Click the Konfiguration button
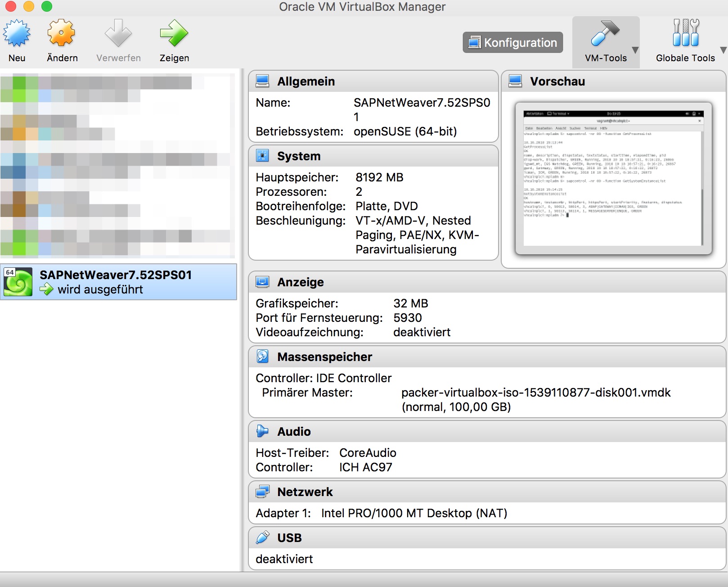 click(512, 42)
